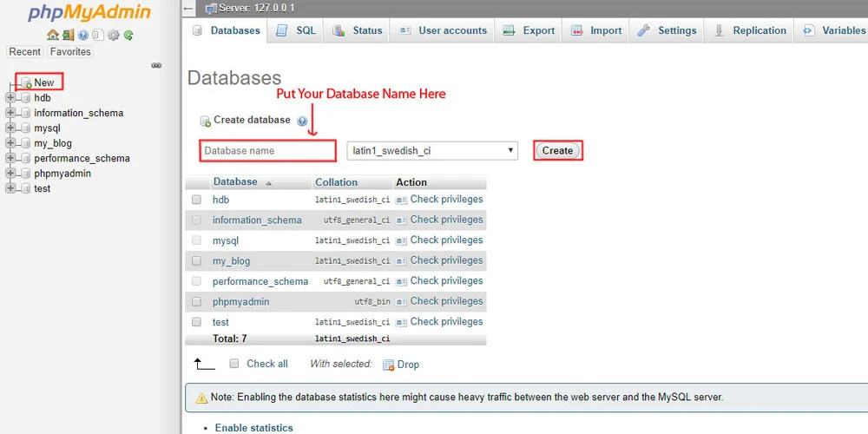Open the Import tab
Image resolution: width=868 pixels, height=434 pixels.
pyautogui.click(x=596, y=30)
